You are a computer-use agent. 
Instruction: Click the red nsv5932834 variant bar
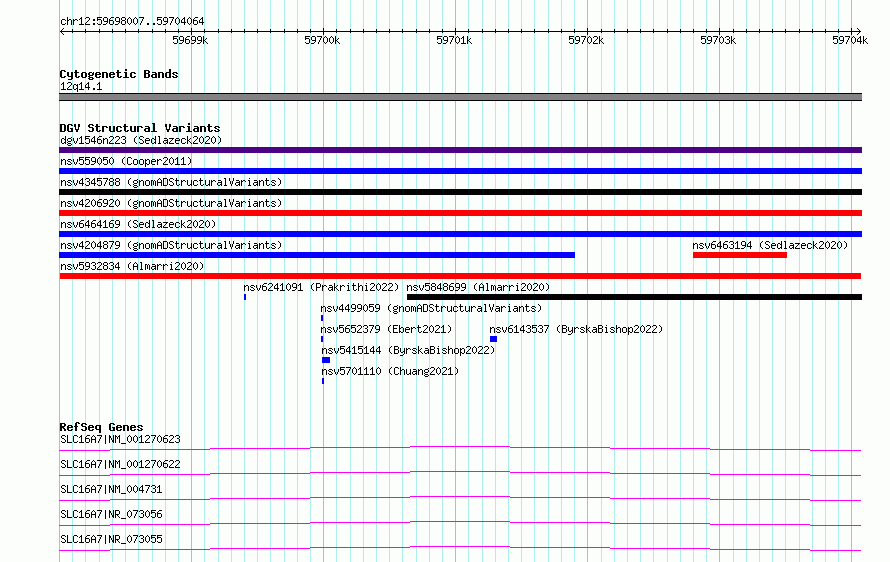coord(460,276)
